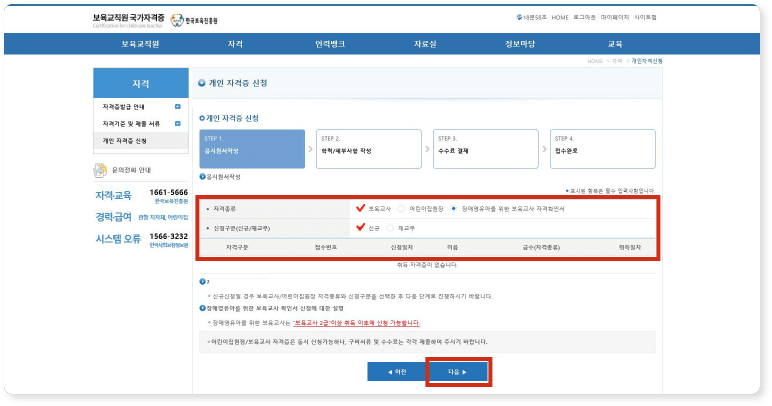Open the 마이페이지 link
Screen dimensions: 772x406
point(615,17)
